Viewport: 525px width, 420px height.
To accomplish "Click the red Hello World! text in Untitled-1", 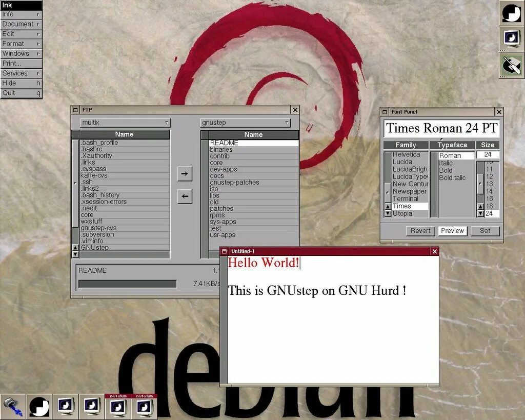I will (x=264, y=263).
